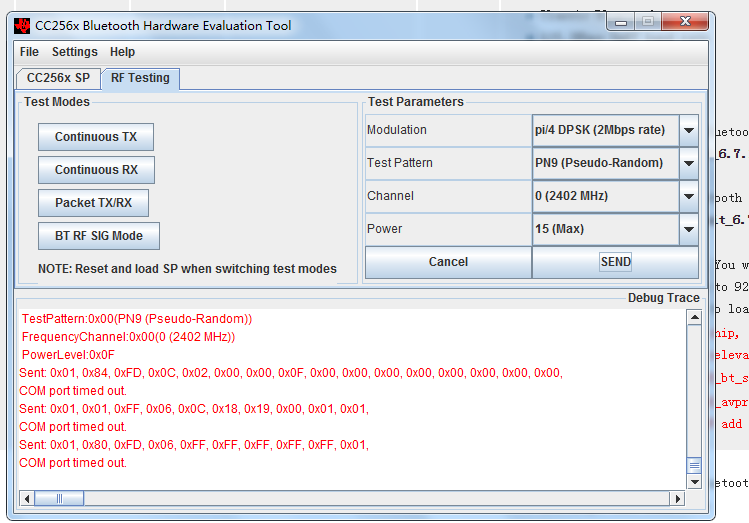749x523 pixels.
Task: Click the horizontal scrollbar thumb in Debug Trace
Action: click(x=59, y=499)
